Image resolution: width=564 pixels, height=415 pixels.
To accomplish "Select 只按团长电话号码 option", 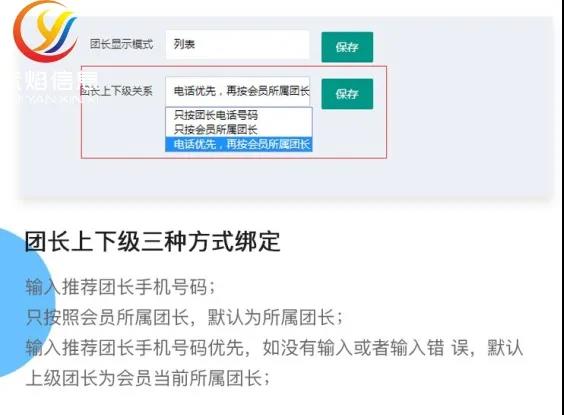I will [216, 115].
